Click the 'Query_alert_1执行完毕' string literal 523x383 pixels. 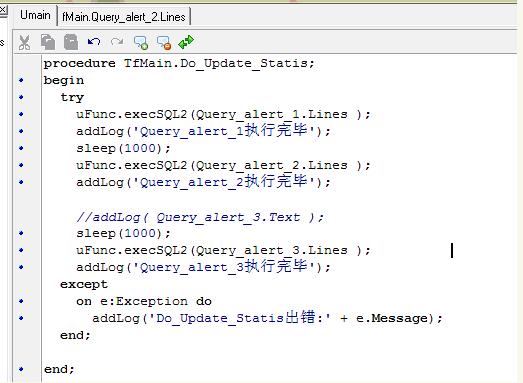tap(223, 131)
